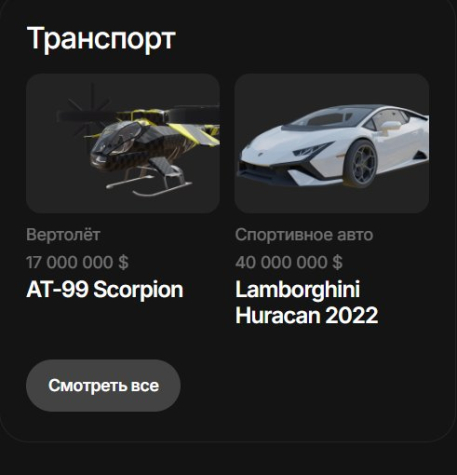This screenshot has width=457, height=475.
Task: Click the 17 000 000 $ price
Action: pyautogui.click(x=77, y=262)
